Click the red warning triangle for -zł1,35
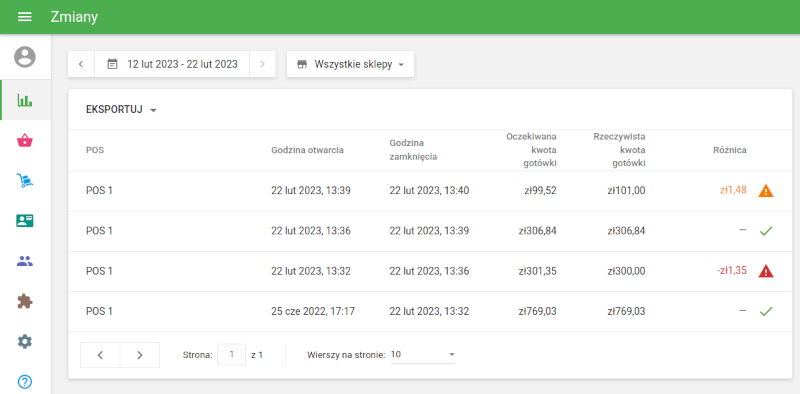This screenshot has width=800, height=394. (766, 271)
